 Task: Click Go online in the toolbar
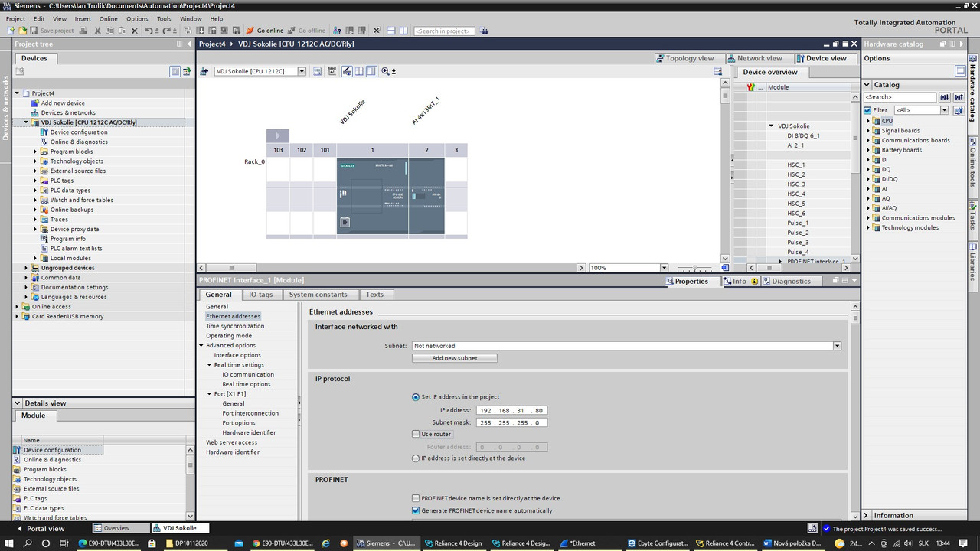tap(265, 31)
